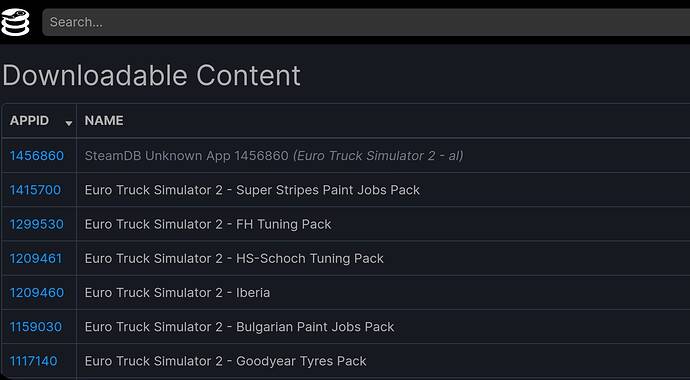This screenshot has height=380, width=690.
Task: Open app ID 1159030 link
Action: (36, 327)
